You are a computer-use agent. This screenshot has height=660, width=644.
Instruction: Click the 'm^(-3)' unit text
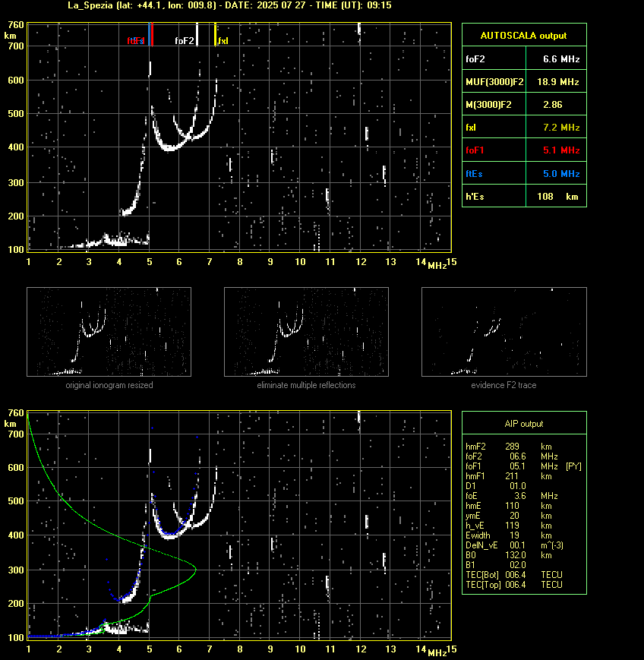pos(552,545)
